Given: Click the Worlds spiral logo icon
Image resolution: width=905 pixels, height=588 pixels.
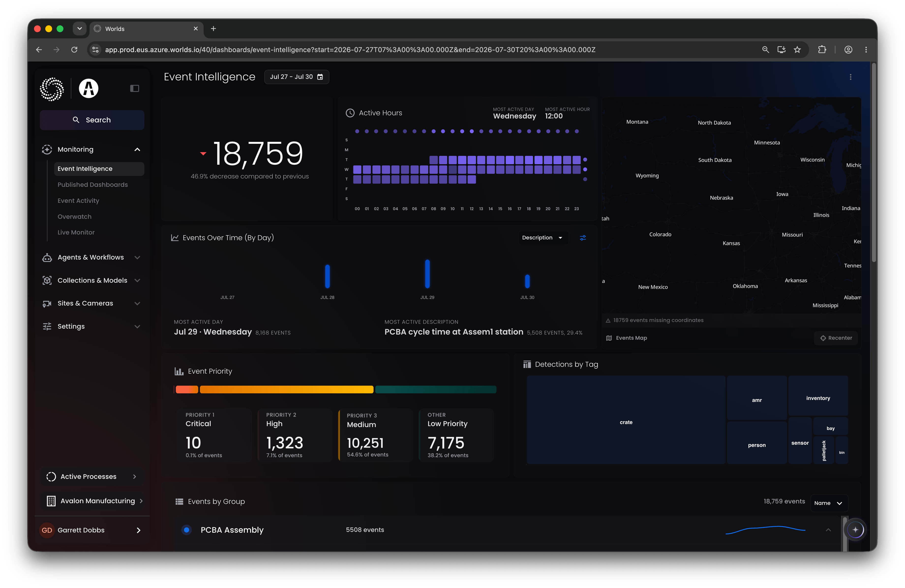Looking at the screenshot, I should point(52,89).
